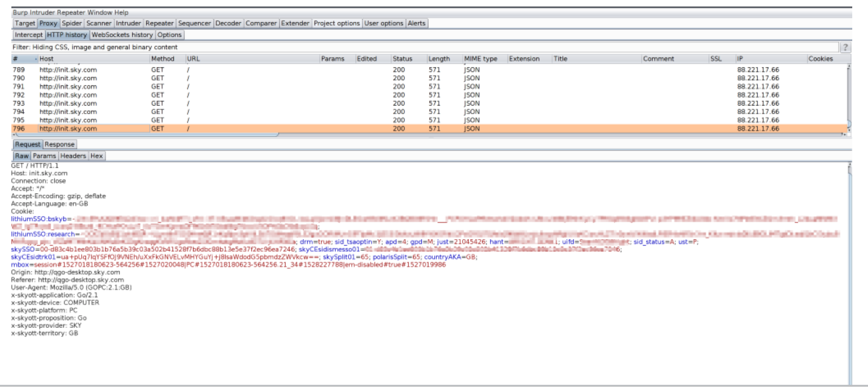The height and width of the screenshot is (387, 868).
Task: Click the filter bar to edit filters
Action: point(425,47)
